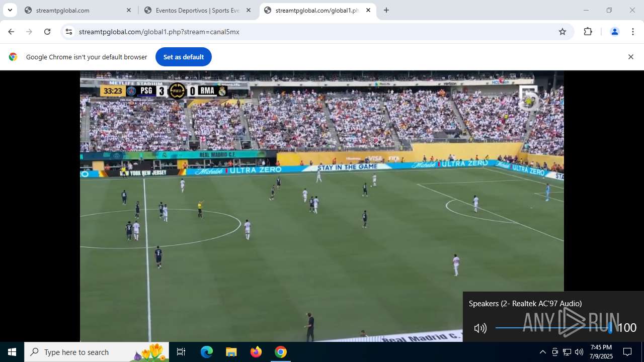The height and width of the screenshot is (362, 644).
Task: Open File Explorer from the taskbar
Action: tap(231, 352)
